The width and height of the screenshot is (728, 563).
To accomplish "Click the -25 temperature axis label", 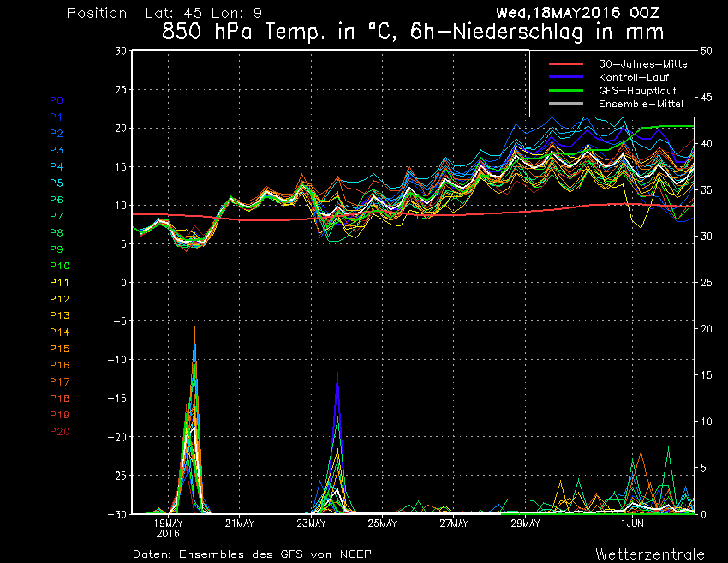I will point(116,476).
